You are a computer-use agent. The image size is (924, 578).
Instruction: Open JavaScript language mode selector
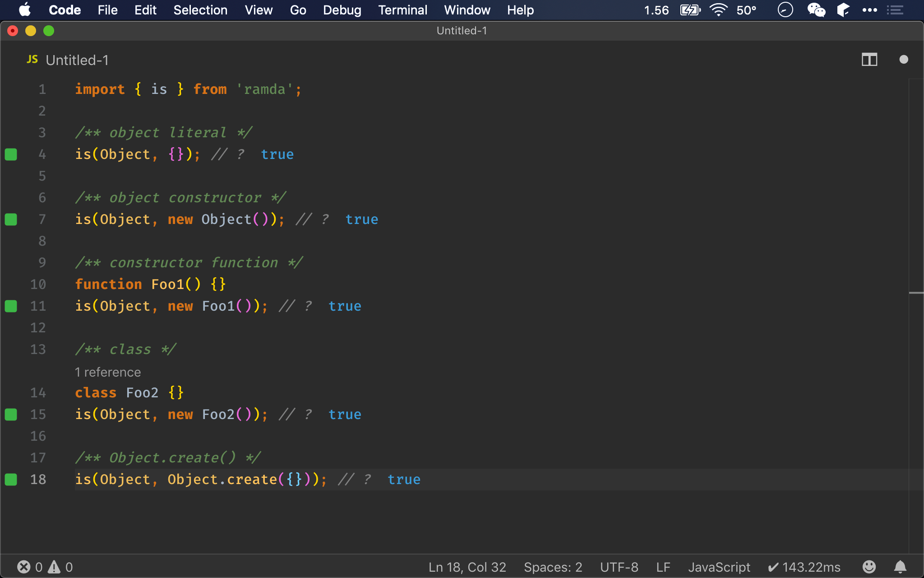[x=719, y=567]
